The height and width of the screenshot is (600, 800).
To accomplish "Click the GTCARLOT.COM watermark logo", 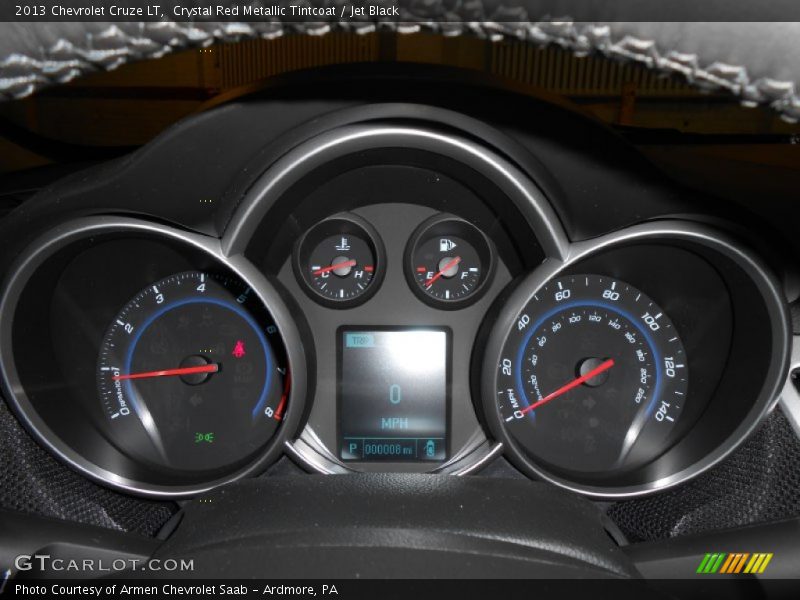I will pos(104,564).
